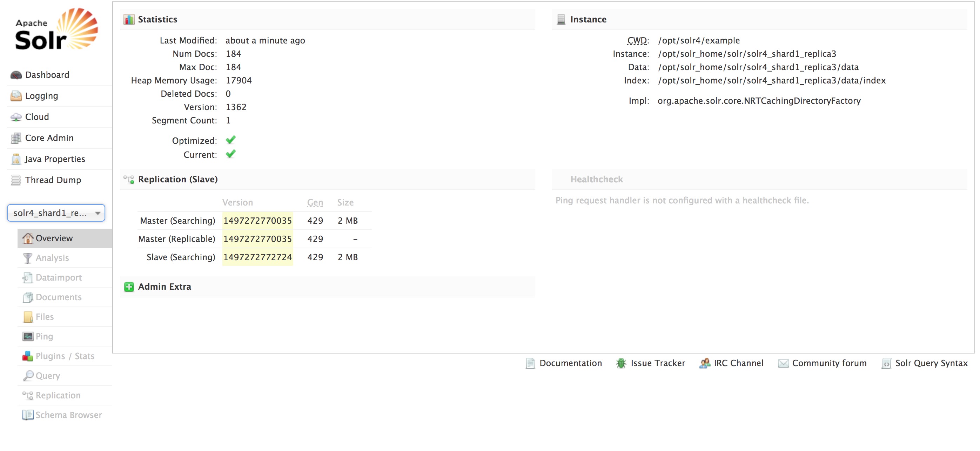
Task: Open Plugins / Stats
Action: 65,356
